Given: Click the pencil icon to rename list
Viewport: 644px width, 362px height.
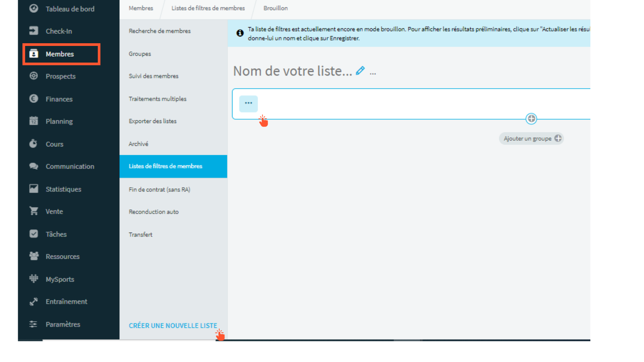Looking at the screenshot, I should pyautogui.click(x=360, y=71).
